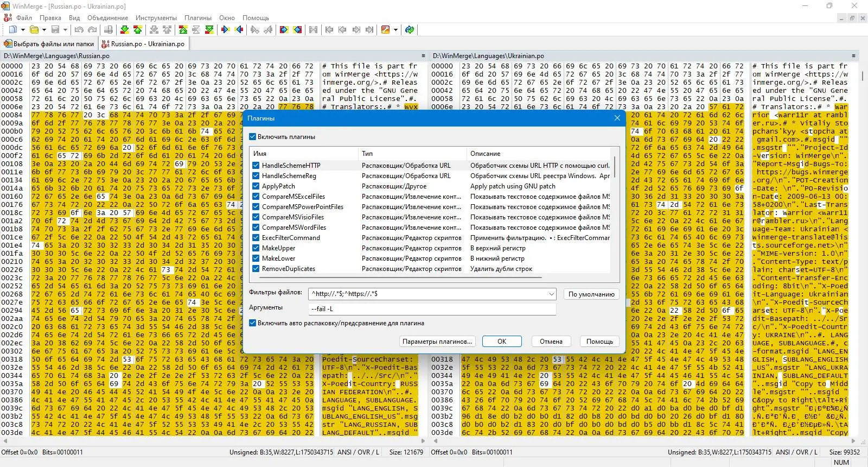Open the dropdown arrow next to Open folder
868x467 pixels.
tap(43, 30)
